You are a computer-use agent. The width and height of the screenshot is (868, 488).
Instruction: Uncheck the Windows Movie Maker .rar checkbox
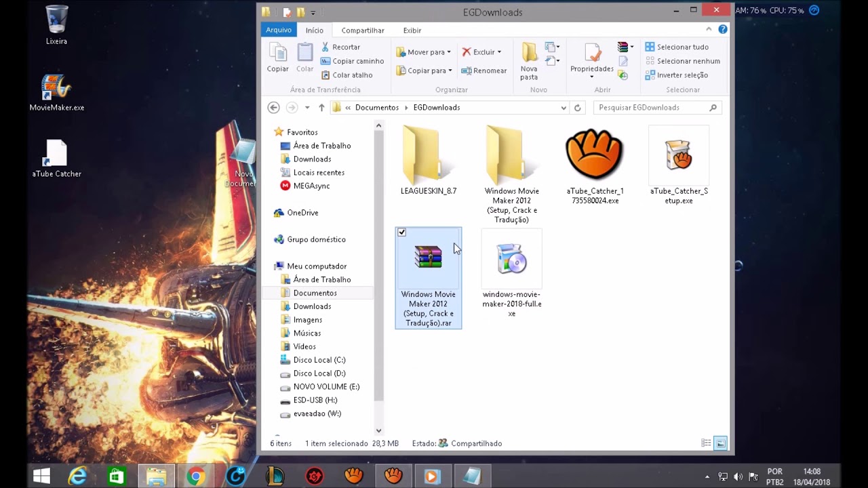401,232
